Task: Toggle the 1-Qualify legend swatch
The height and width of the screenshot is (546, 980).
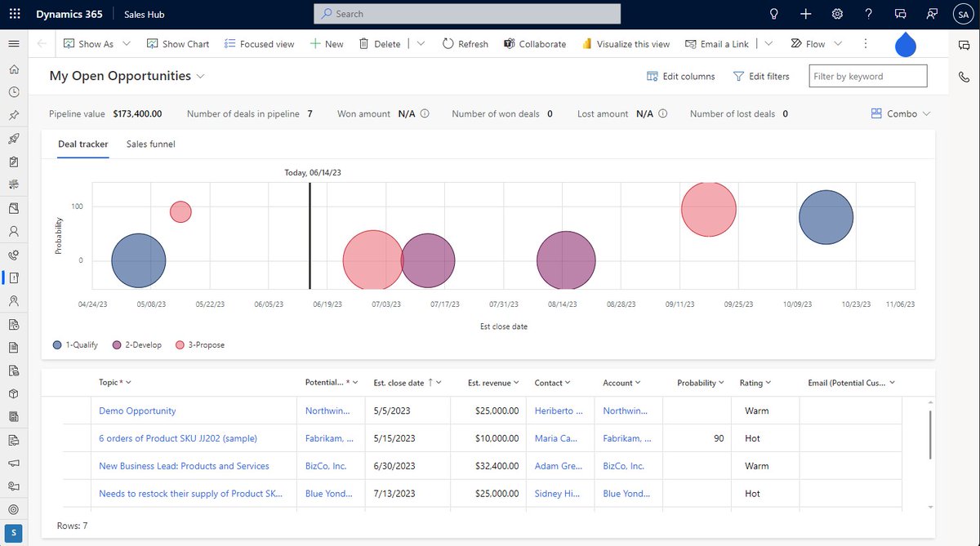Action: click(56, 345)
